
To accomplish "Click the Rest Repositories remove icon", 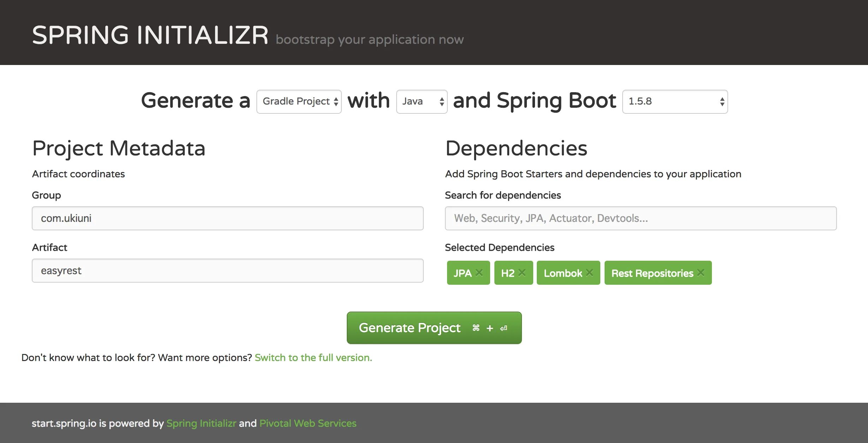I will click(702, 273).
